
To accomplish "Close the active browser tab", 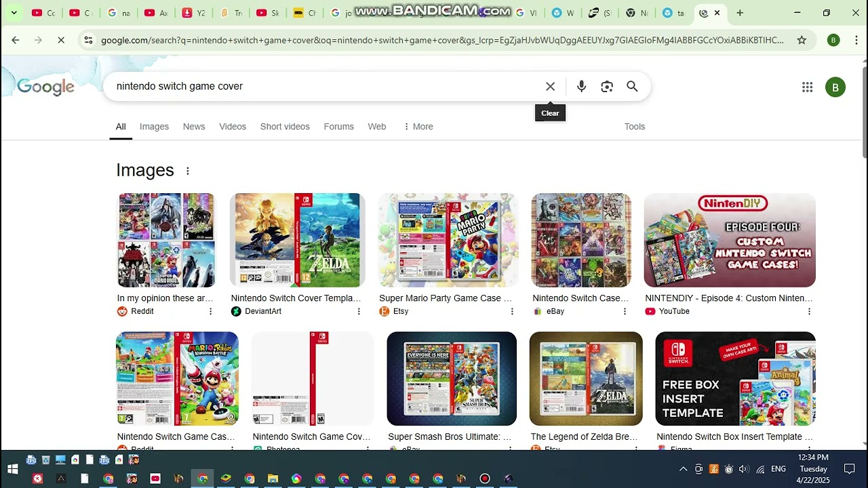I will point(717,13).
